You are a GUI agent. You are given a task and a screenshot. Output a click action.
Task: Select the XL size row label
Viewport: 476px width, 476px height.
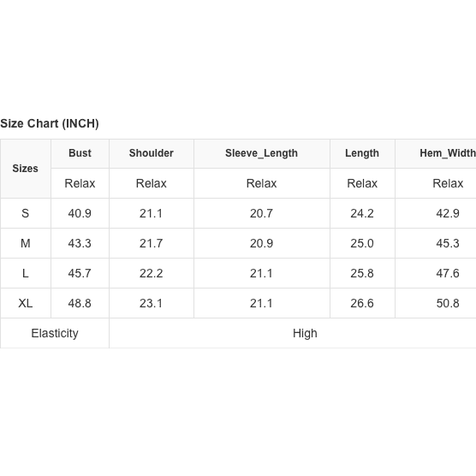(26, 303)
